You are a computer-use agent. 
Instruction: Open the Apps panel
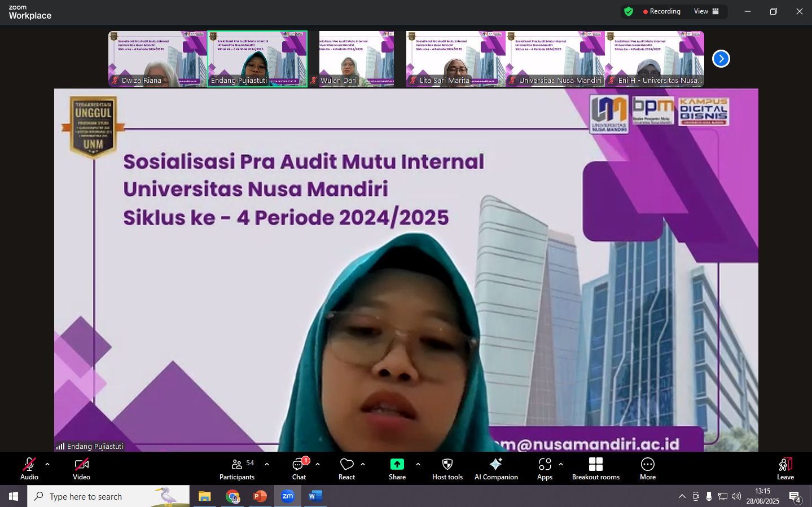click(x=545, y=469)
